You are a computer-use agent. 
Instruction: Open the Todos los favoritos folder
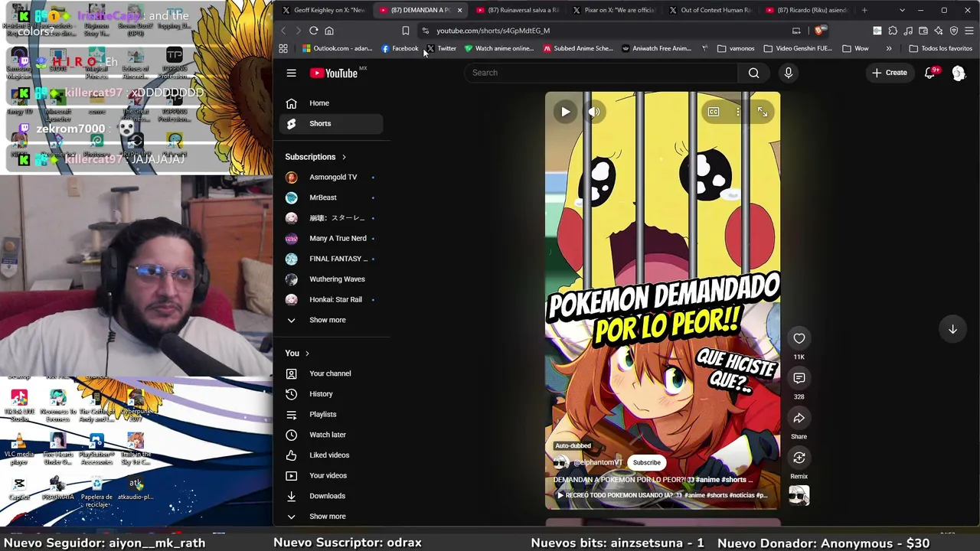click(940, 48)
